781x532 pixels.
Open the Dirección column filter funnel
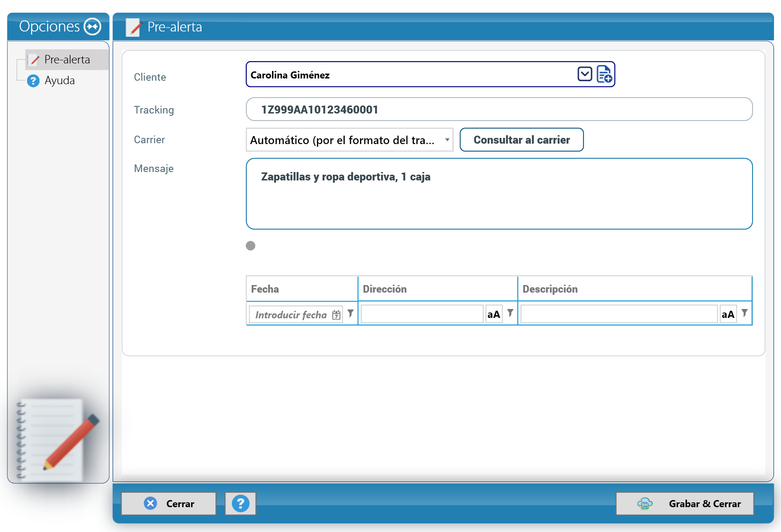click(510, 313)
